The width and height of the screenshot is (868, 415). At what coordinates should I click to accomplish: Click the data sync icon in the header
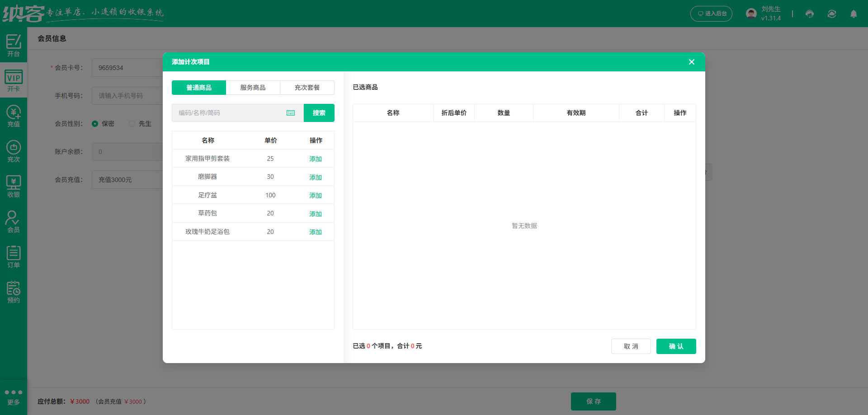pos(831,14)
